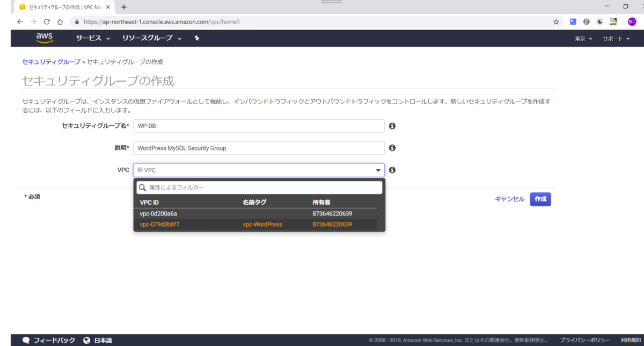Open the Chrome profile avatar
This screenshot has width=644, height=346.
pos(631,21)
